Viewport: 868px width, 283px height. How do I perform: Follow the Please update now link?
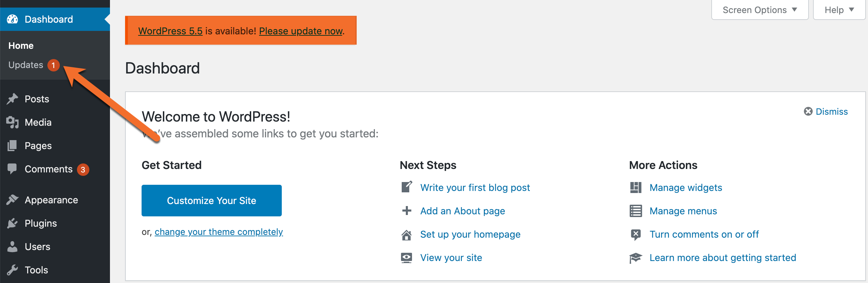[300, 31]
